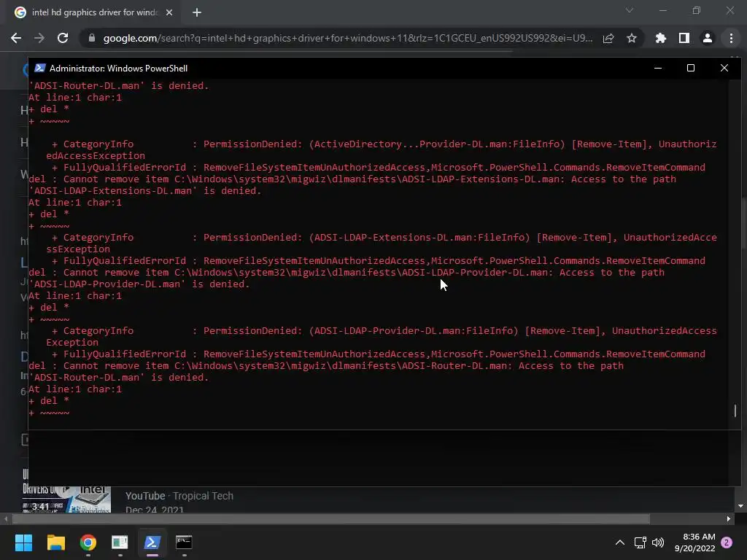Open the Chrome profile avatar
The image size is (747, 560).
pyautogui.click(x=708, y=38)
